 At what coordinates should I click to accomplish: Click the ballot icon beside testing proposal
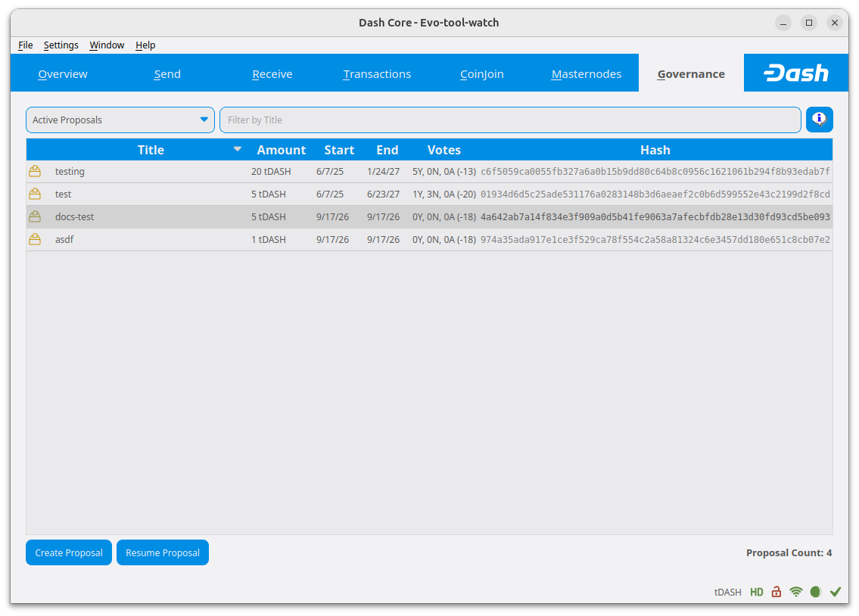pos(35,171)
